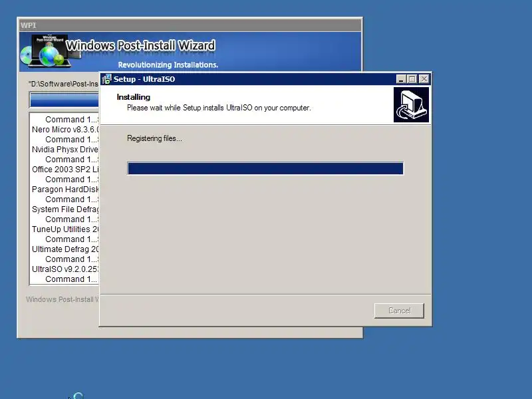Select the System File Defrag entry

65,209
